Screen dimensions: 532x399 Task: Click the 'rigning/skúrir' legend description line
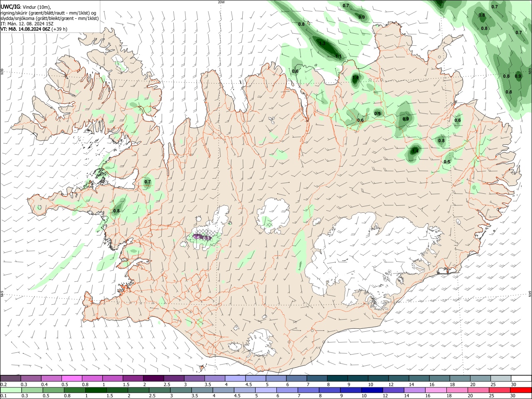[48, 13]
